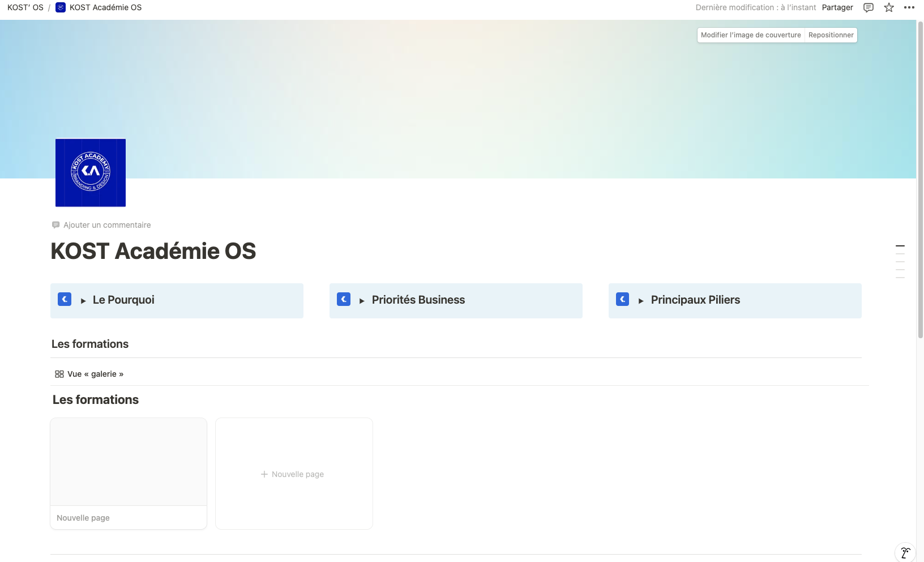This screenshot has width=924, height=562.
Task: Click the Priorités Business heading text
Action: [x=418, y=300]
